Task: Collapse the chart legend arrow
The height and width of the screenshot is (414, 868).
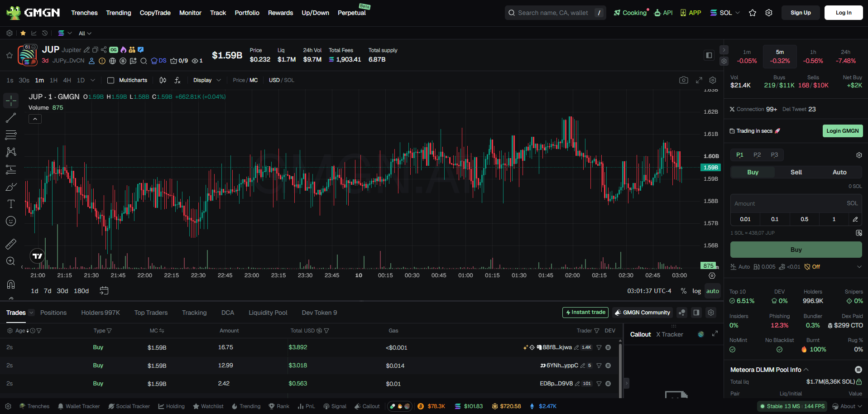Action: [35, 119]
